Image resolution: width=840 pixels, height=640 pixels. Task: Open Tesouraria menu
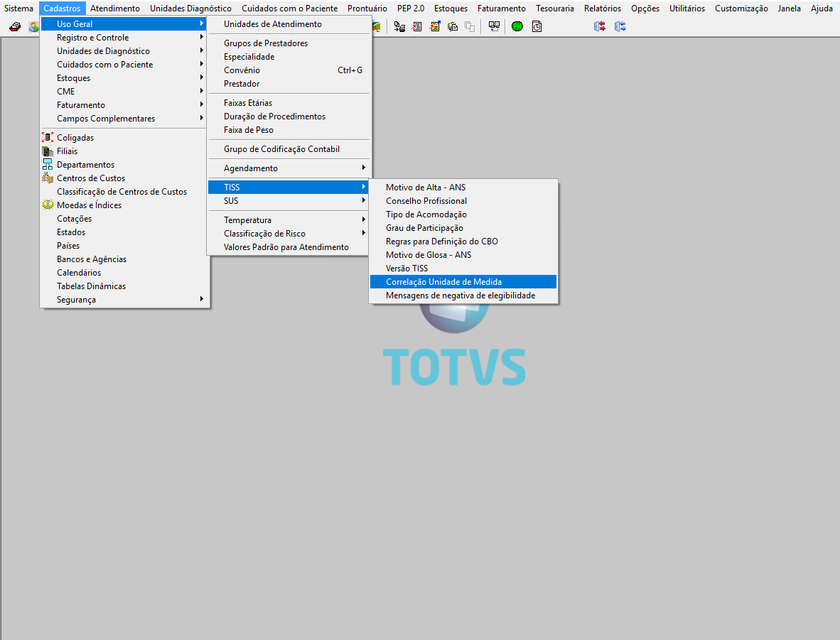point(555,9)
